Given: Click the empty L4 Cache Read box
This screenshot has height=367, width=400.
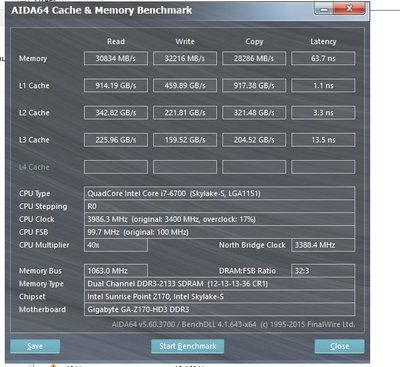Looking at the screenshot, I should click(116, 167).
